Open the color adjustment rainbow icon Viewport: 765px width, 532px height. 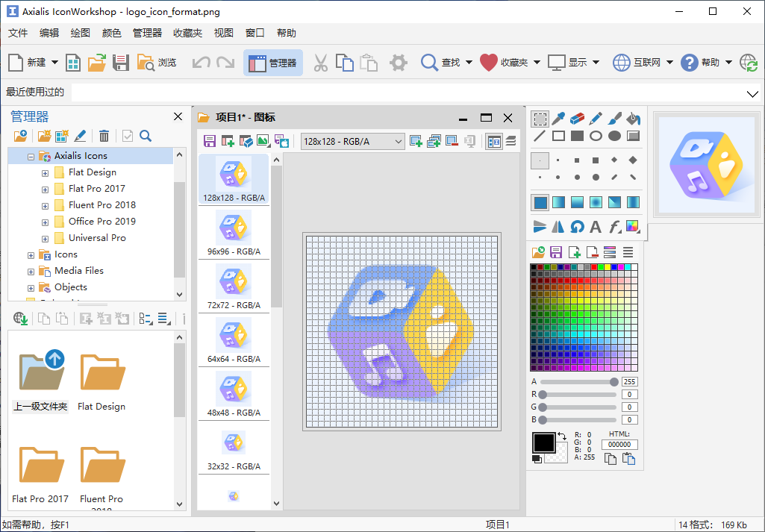[633, 226]
